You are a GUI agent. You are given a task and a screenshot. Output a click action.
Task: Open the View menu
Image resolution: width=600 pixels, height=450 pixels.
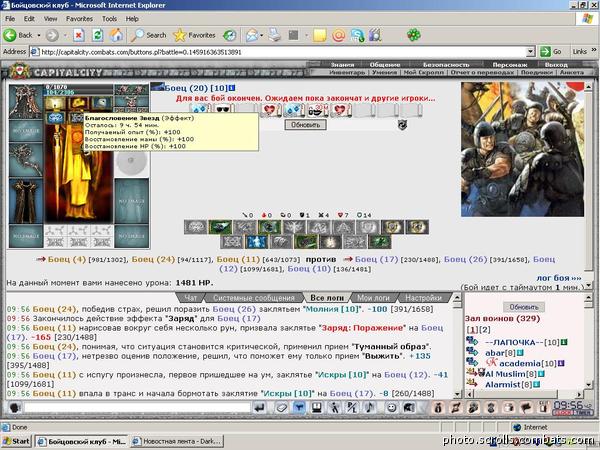tap(50, 19)
